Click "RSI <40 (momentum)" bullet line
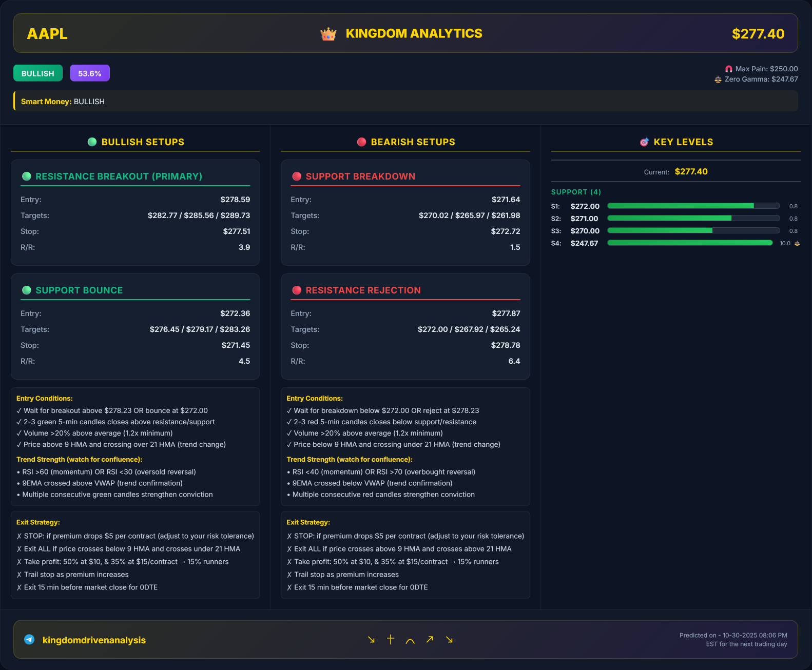This screenshot has width=812, height=670. click(x=381, y=472)
